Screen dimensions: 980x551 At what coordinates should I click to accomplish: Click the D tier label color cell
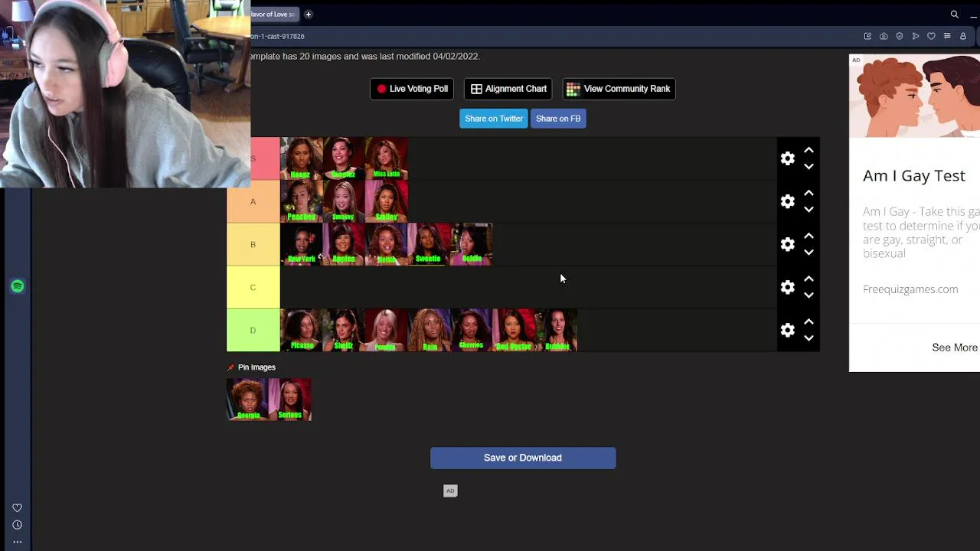tap(253, 330)
